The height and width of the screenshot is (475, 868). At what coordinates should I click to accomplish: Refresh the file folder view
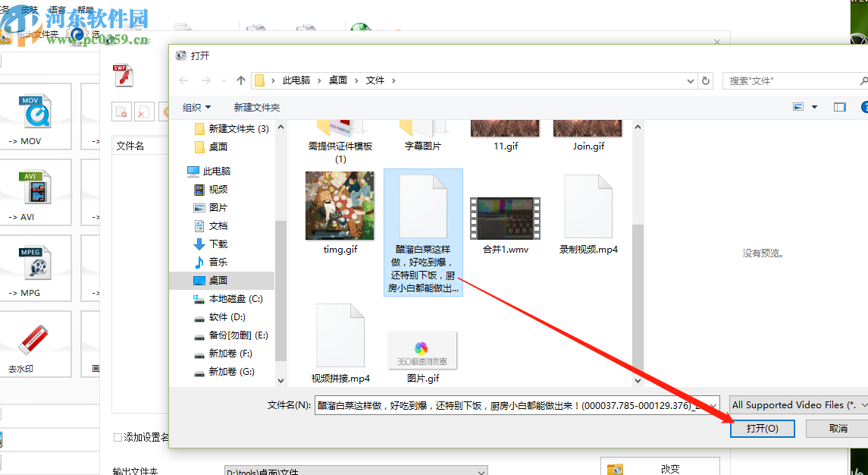tap(705, 80)
